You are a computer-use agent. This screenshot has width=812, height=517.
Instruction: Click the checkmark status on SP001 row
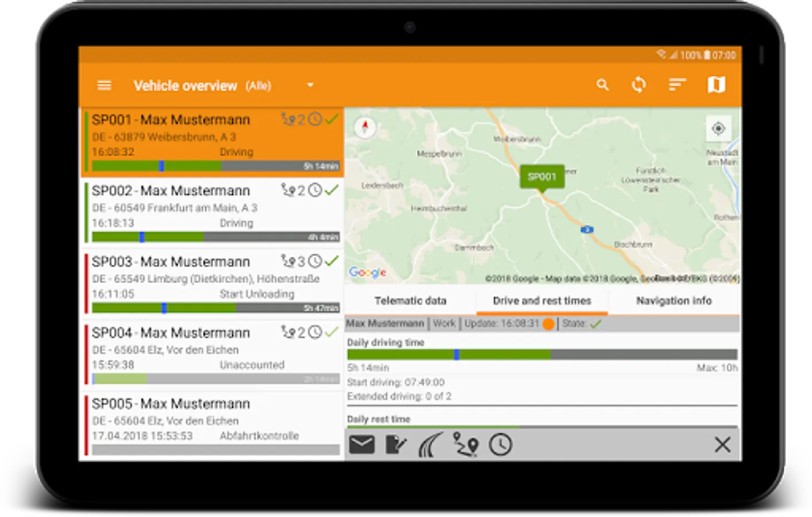point(332,119)
